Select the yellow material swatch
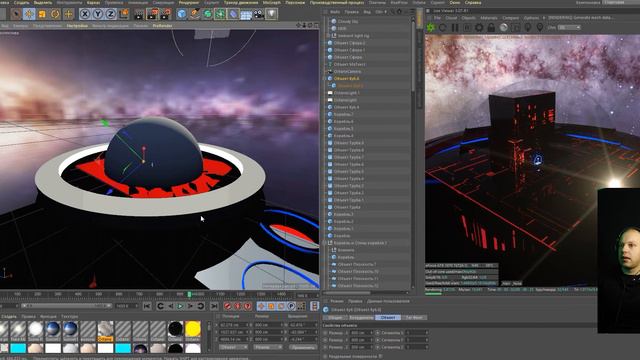640x360 pixels. 193,329
